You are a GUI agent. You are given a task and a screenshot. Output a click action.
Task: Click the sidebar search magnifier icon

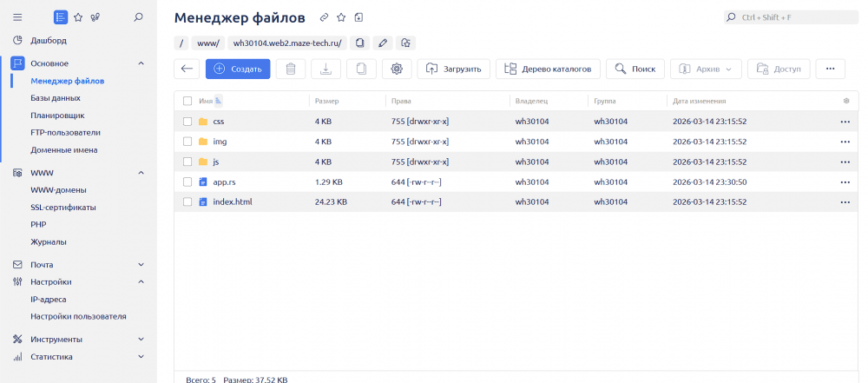coord(139,17)
